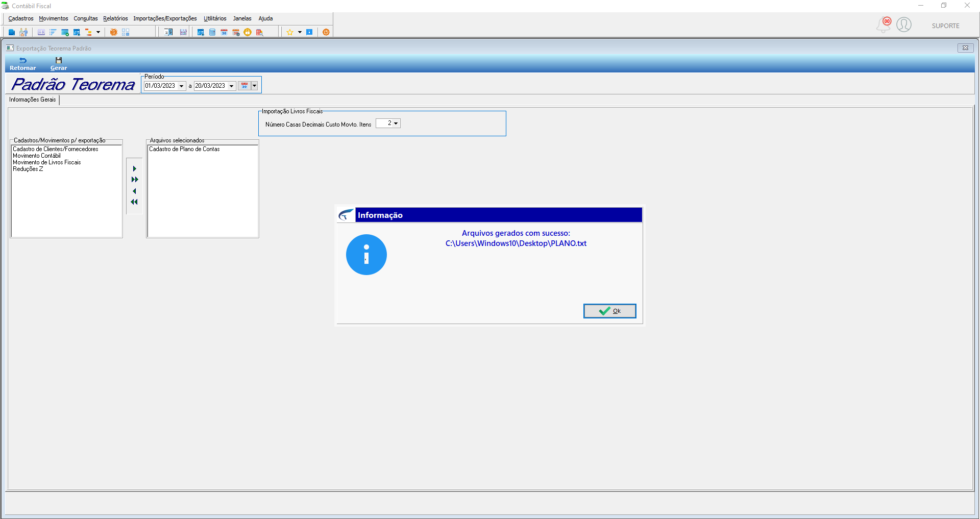
Task: Open dropdown arrow beside hierarchy icon
Action: (98, 32)
